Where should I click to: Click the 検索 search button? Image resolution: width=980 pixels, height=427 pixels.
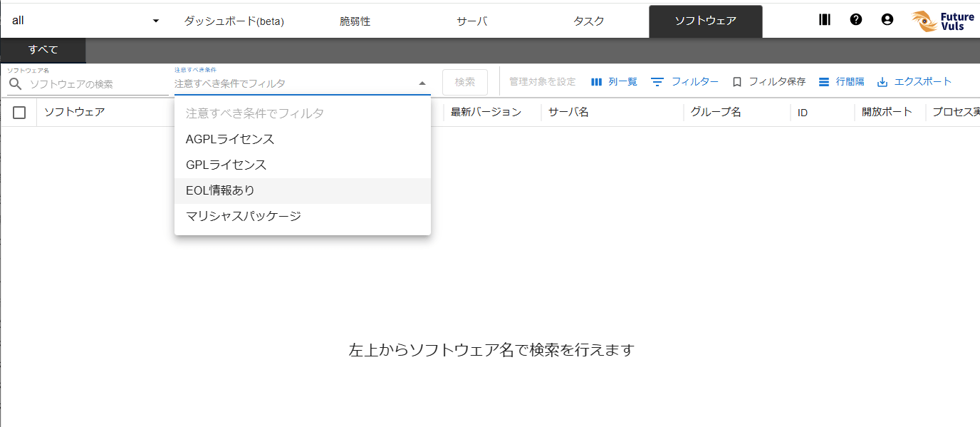pos(465,82)
